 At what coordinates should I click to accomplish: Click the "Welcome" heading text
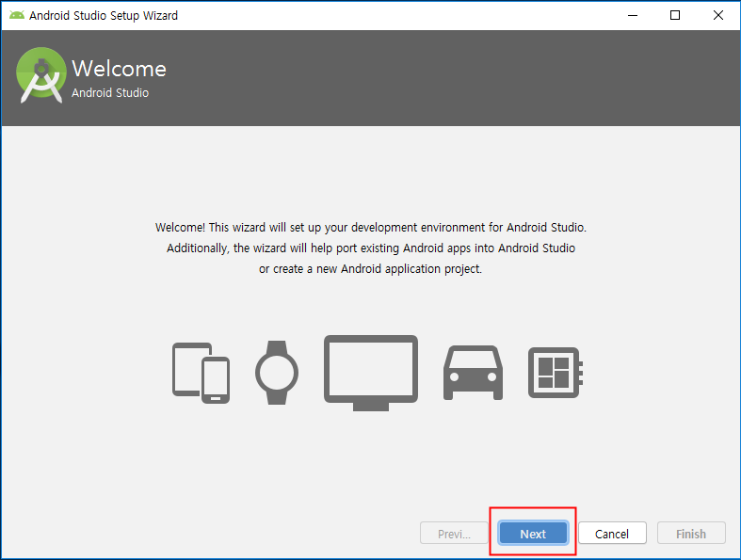tap(119, 69)
